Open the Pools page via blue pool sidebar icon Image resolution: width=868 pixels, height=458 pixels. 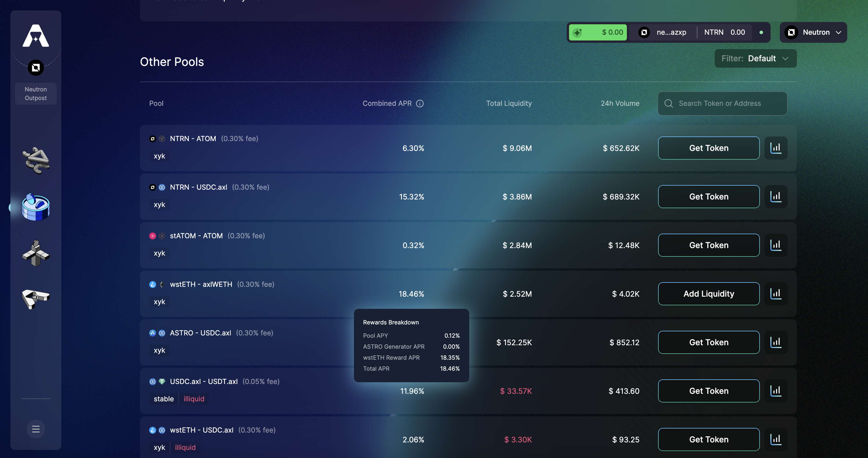[36, 207]
